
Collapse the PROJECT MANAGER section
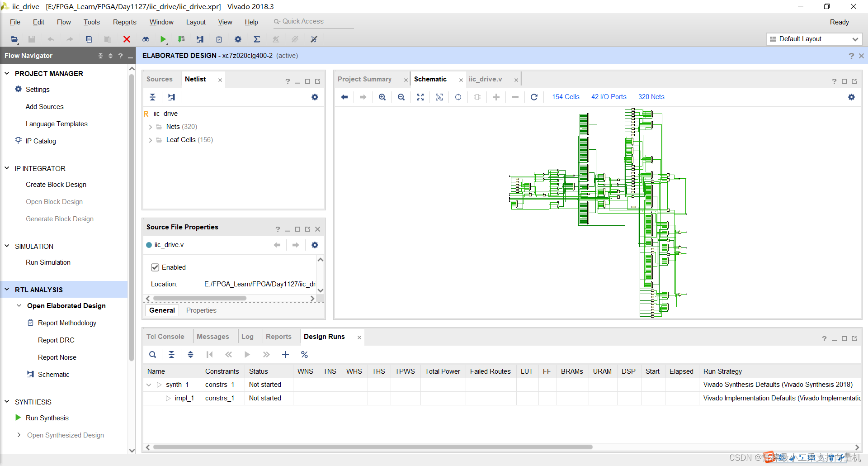(7, 73)
